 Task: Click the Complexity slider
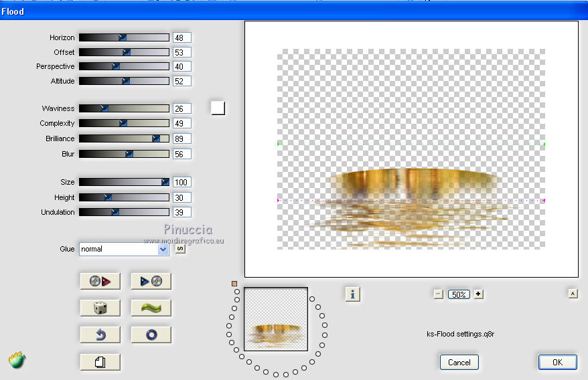pos(124,123)
